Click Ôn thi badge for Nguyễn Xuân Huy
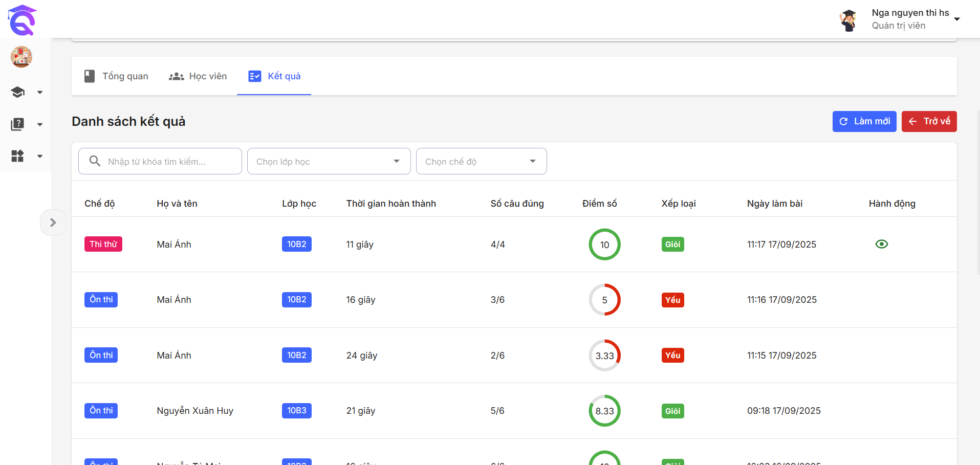This screenshot has width=980, height=465. tap(101, 410)
